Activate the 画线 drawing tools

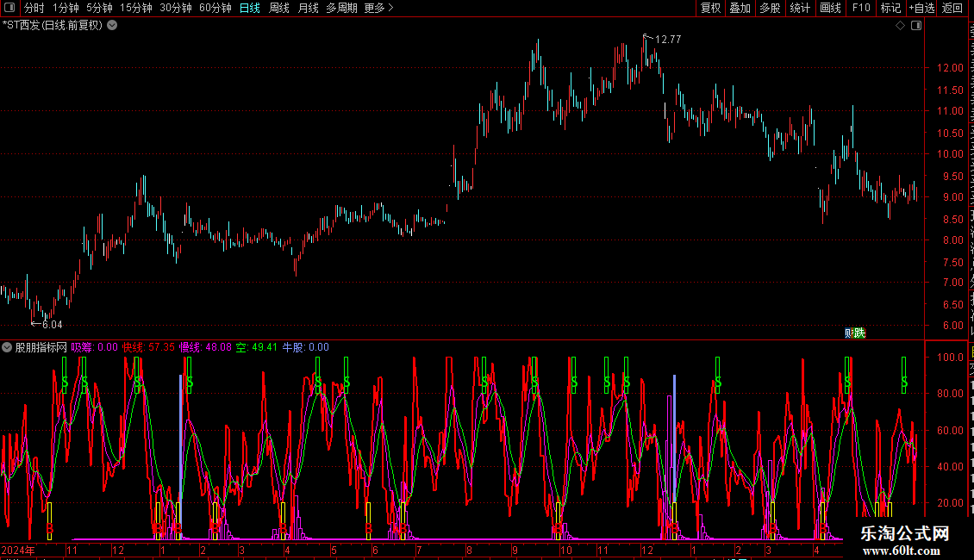point(831,8)
